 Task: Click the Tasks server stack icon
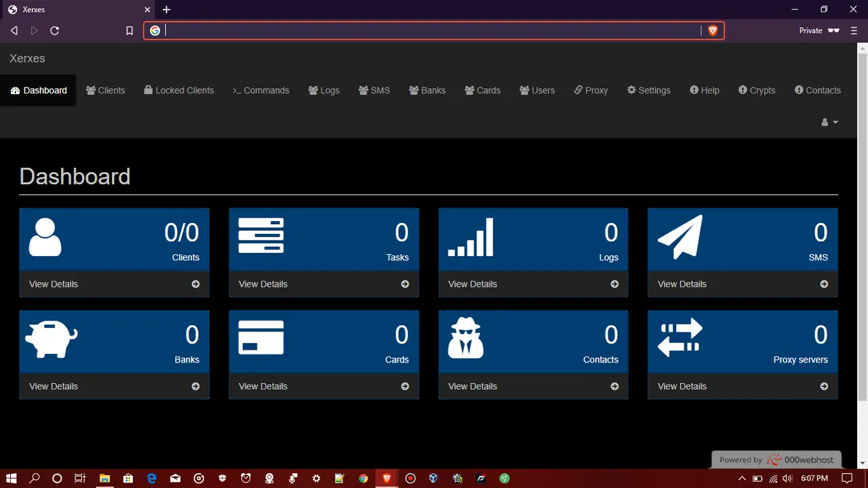pyautogui.click(x=261, y=236)
